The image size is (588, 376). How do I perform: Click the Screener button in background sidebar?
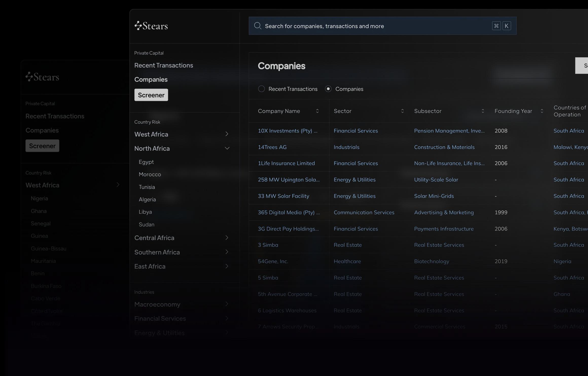click(42, 146)
